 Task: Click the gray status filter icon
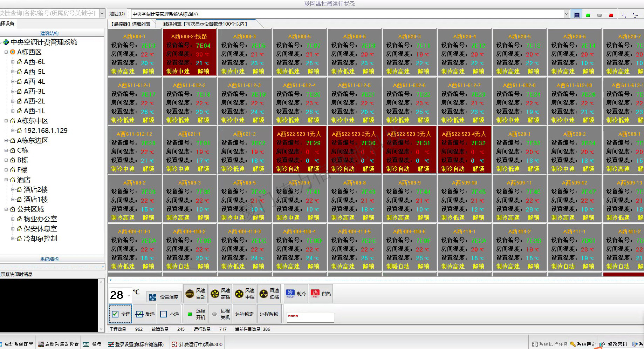[600, 15]
